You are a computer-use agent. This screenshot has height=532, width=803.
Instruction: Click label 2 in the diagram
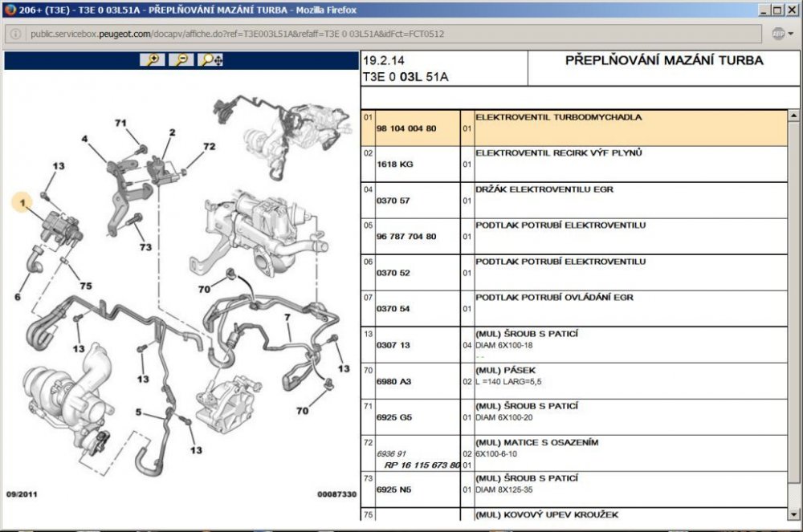click(x=172, y=132)
